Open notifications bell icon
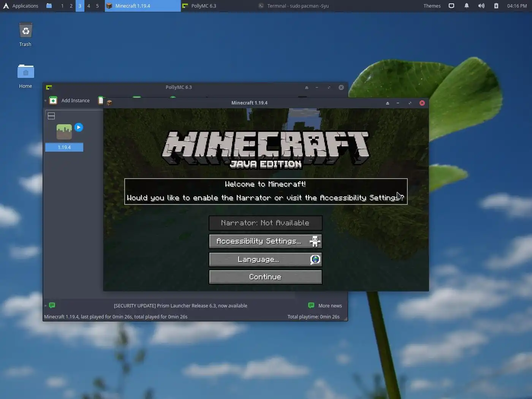The width and height of the screenshot is (532, 399). [x=467, y=6]
